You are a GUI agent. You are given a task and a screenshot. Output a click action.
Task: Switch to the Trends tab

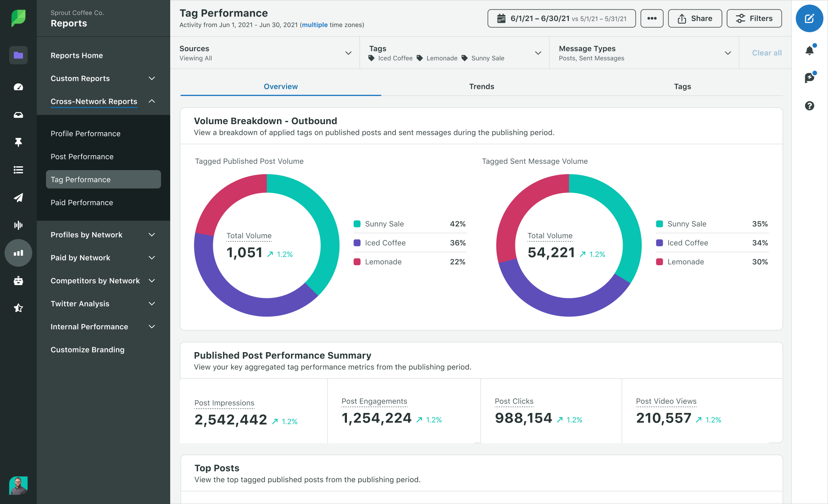point(482,87)
